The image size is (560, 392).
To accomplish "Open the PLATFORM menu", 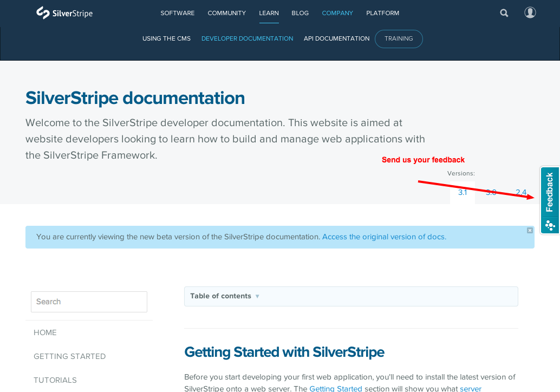I will (x=383, y=13).
